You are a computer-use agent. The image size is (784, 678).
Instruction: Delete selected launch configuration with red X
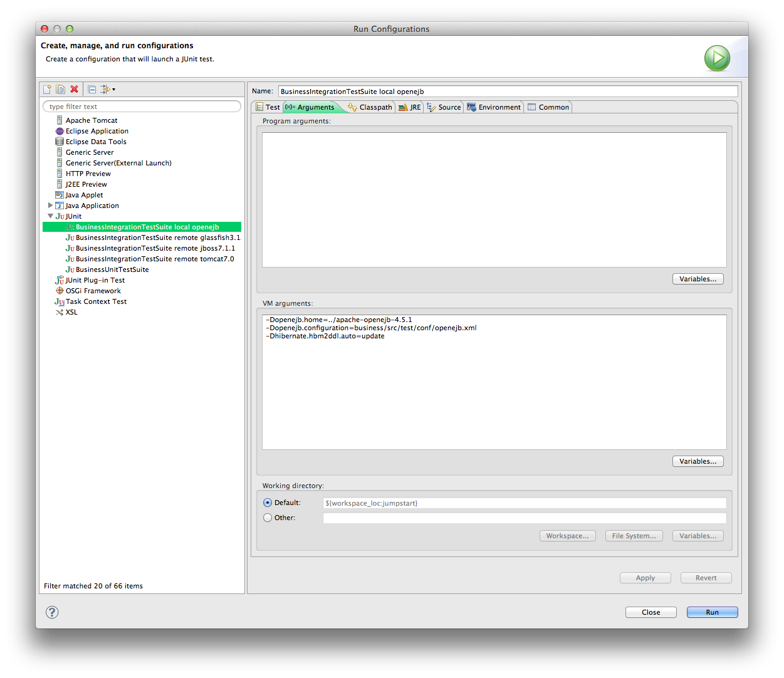tap(74, 90)
